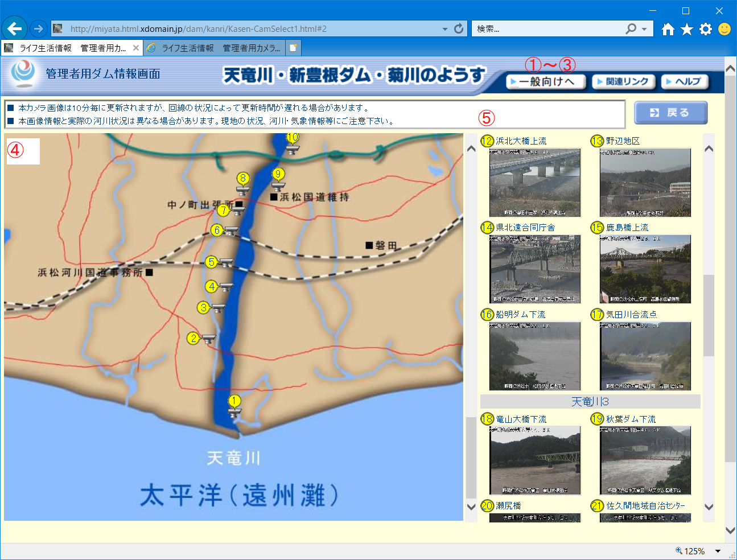Open the 秋葉ダム下流 camera link
Image resolution: width=737 pixels, height=560 pixels.
pos(631,419)
